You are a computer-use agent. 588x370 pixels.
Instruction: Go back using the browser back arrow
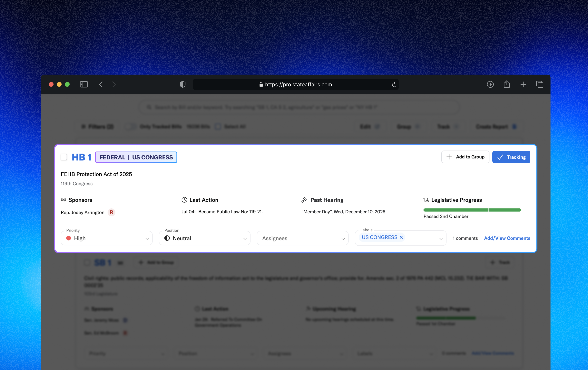101,84
